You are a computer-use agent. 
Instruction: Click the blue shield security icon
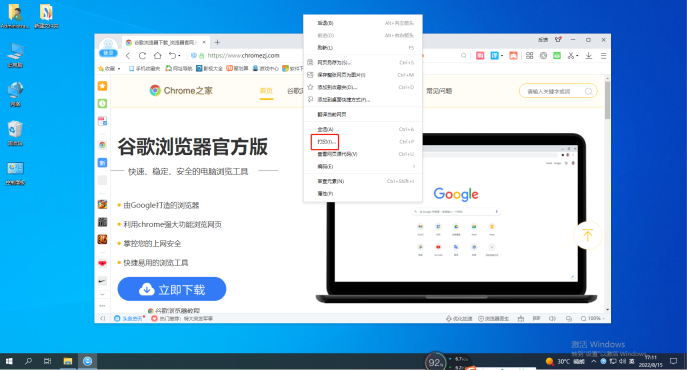pos(194,56)
